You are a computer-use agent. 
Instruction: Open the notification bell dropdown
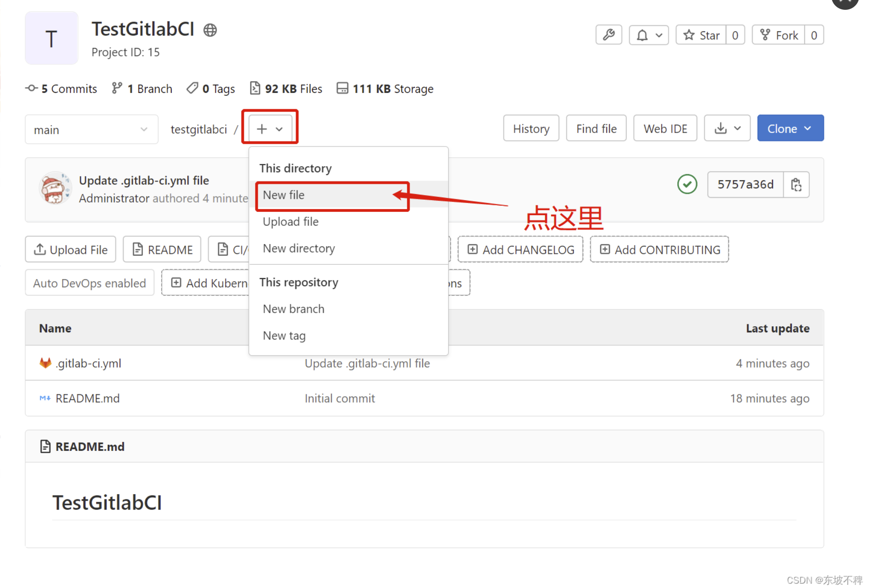(x=649, y=35)
